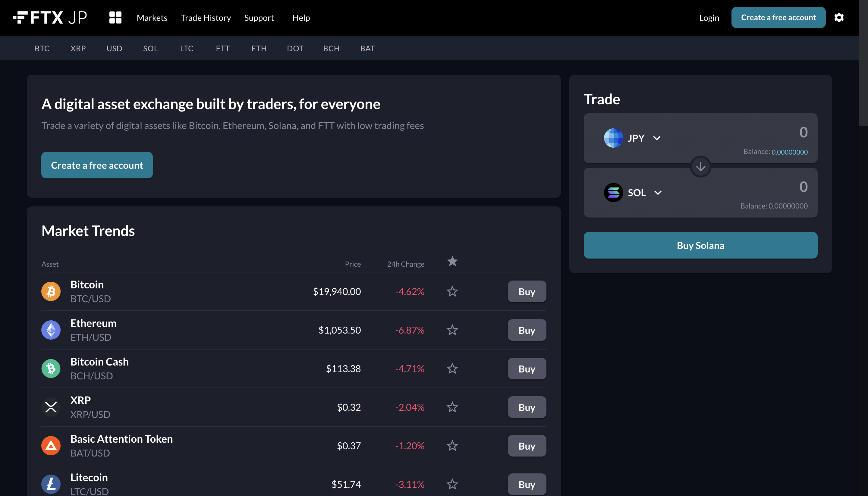Image resolution: width=868 pixels, height=496 pixels.
Task: Click the Basic Attention Token icon
Action: tap(51, 446)
